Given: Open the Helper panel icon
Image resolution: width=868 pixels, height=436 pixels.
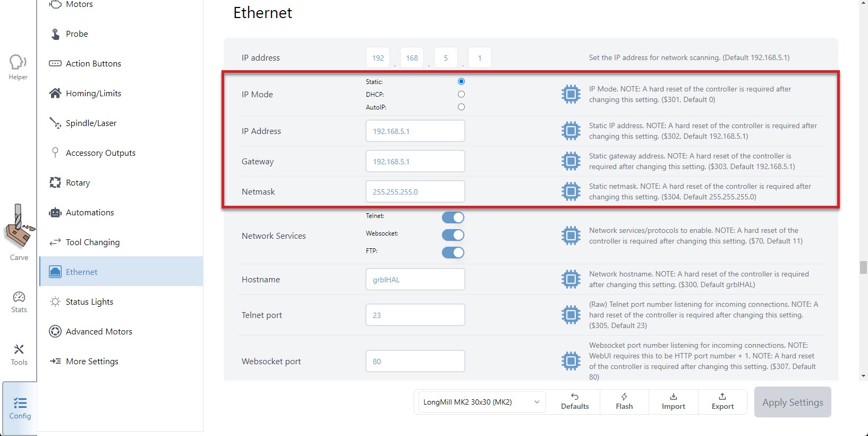Looking at the screenshot, I should [18, 62].
